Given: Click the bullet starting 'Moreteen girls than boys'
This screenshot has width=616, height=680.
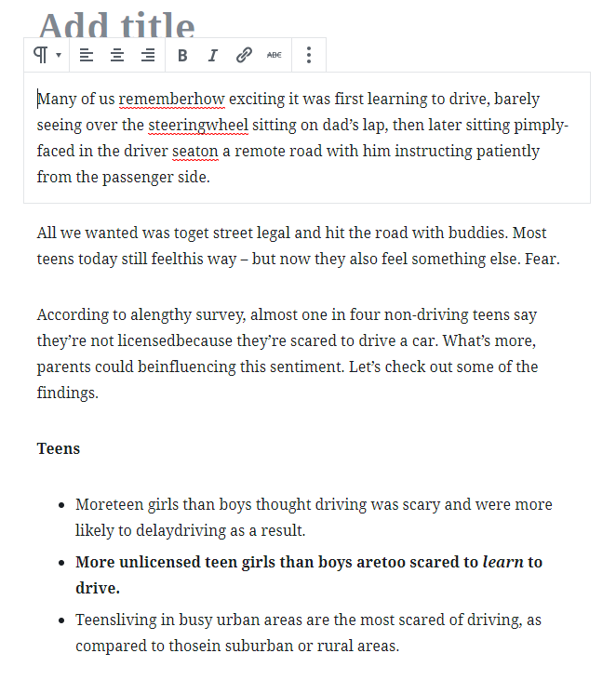Looking at the screenshot, I should (x=314, y=517).
